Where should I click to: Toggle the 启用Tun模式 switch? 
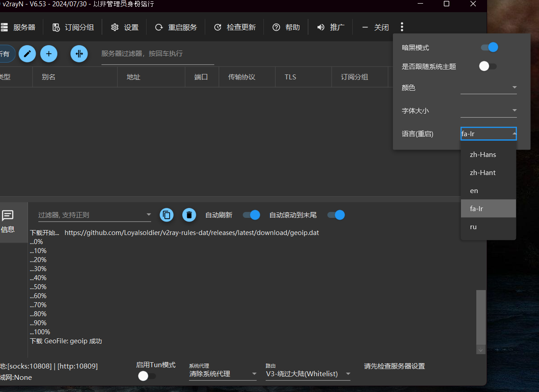(x=147, y=376)
